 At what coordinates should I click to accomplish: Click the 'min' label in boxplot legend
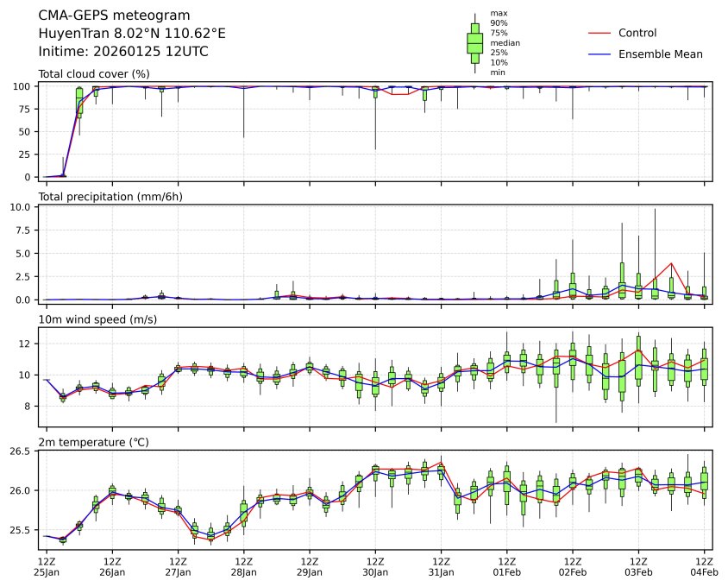498,73
